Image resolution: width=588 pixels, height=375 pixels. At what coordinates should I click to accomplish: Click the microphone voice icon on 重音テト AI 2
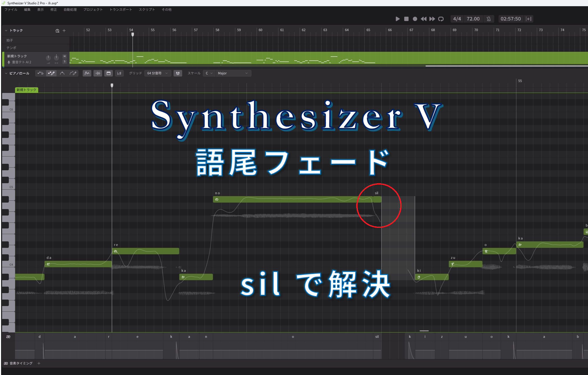click(9, 62)
